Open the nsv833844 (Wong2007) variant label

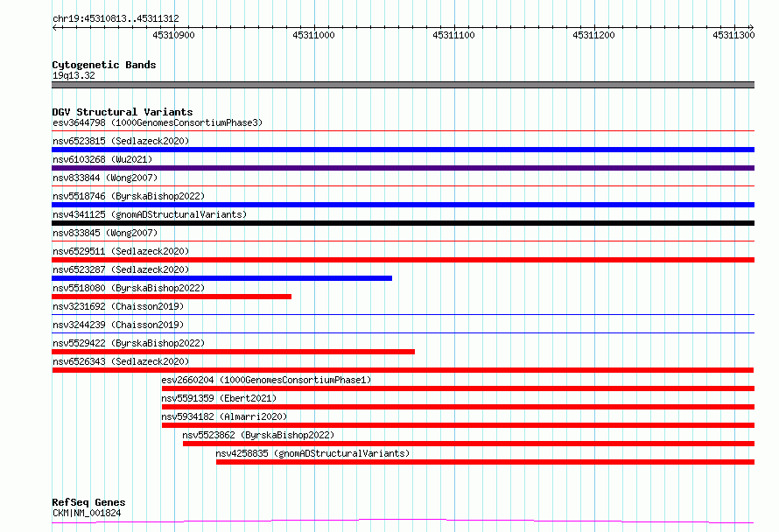click(x=105, y=178)
